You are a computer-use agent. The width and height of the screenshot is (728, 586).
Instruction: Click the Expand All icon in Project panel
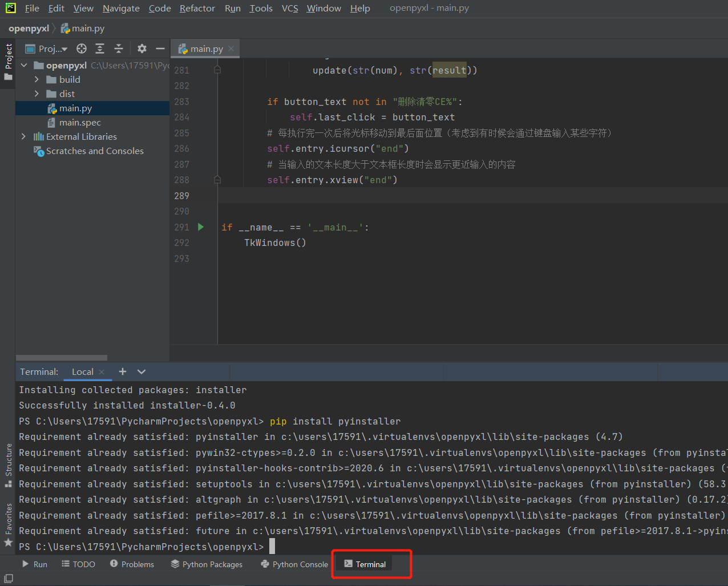100,49
